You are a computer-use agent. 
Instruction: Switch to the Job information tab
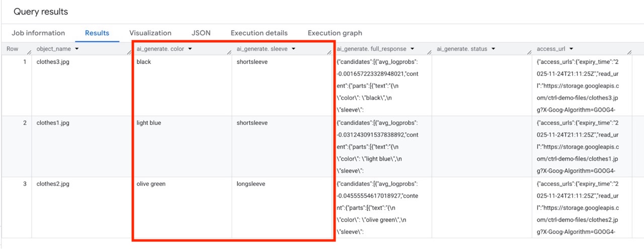(38, 33)
